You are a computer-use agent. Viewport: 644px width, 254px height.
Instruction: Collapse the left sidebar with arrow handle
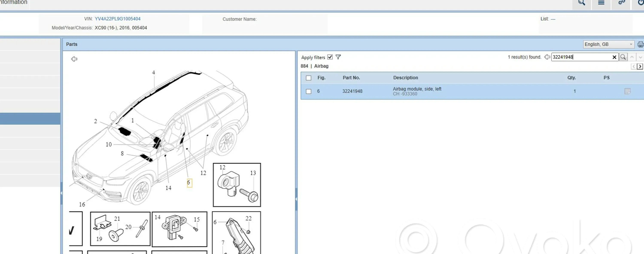(61, 193)
